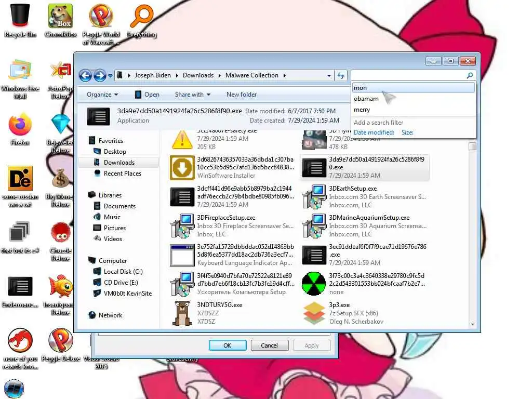
Task: Select CD Drive (E:) in navigation pane
Action: tap(121, 282)
